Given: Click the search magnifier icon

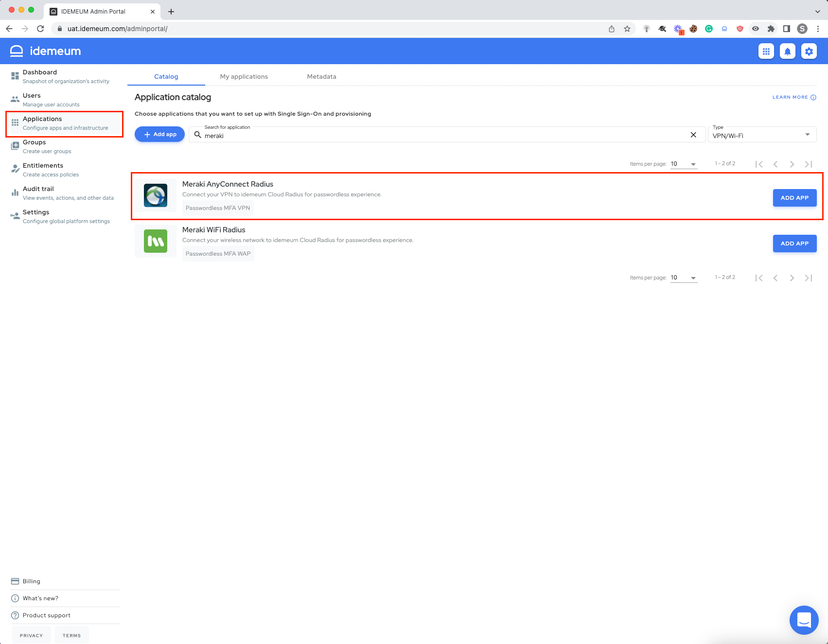Looking at the screenshot, I should 198,135.
